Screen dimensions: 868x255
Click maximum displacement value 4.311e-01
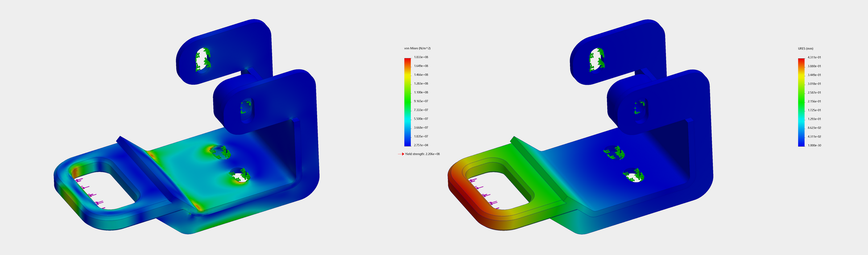(814, 57)
